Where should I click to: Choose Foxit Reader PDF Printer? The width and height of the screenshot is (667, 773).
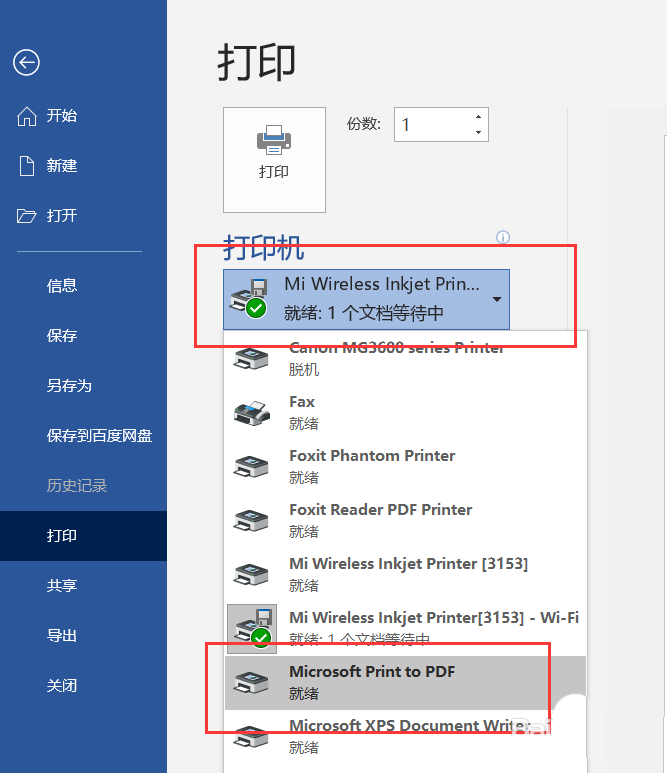405,520
